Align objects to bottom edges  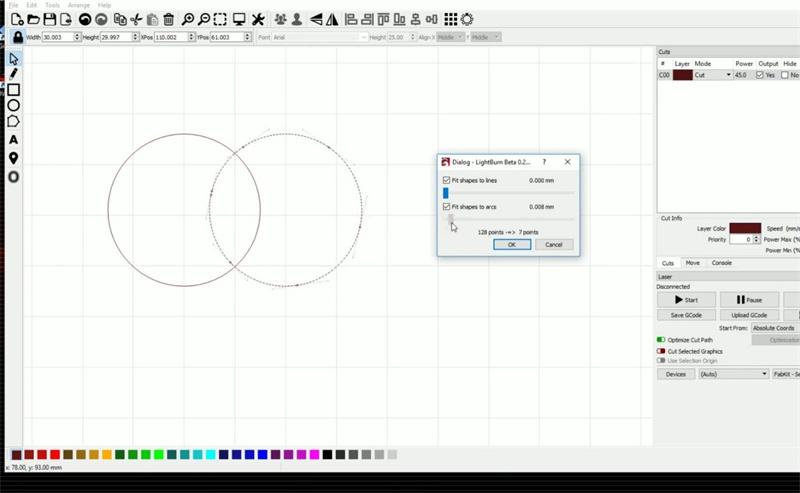[x=399, y=19]
